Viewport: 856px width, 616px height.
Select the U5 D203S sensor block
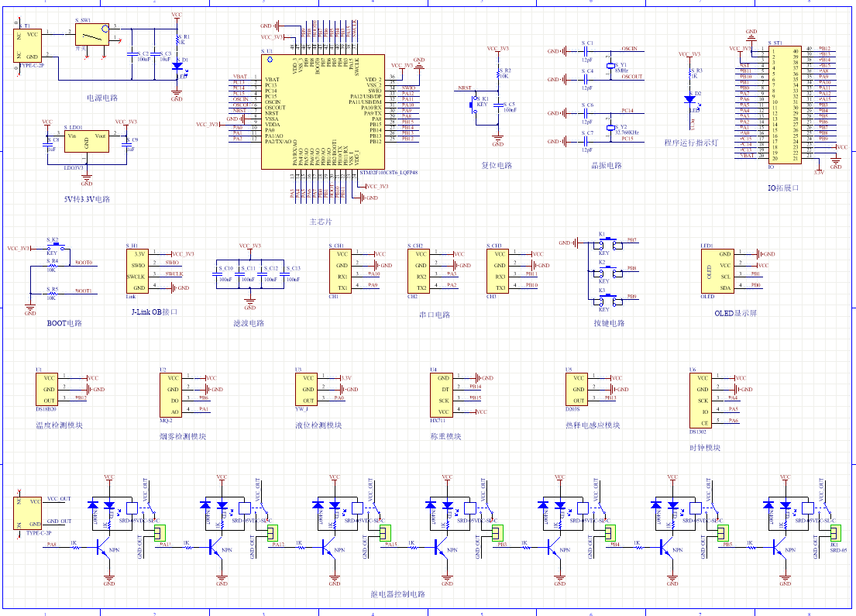pyautogui.click(x=576, y=390)
